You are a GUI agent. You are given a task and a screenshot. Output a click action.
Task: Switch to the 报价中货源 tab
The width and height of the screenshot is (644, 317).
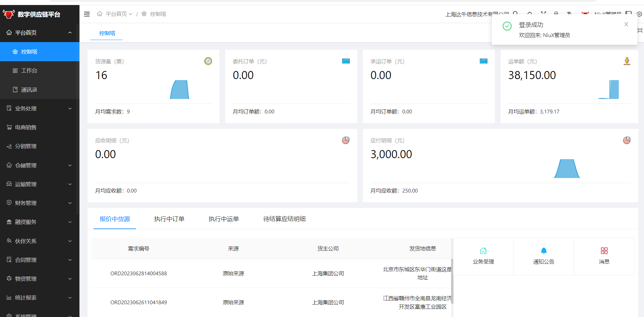[115, 219]
